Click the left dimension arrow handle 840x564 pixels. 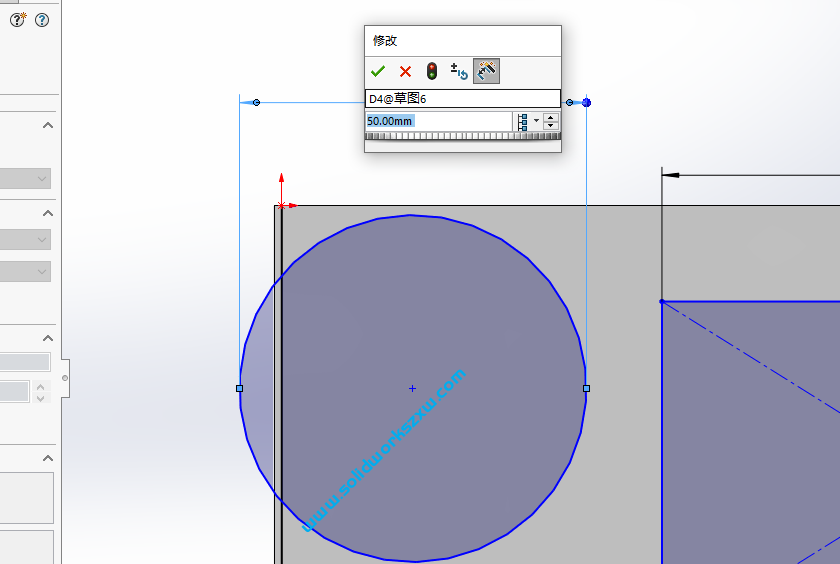(256, 102)
